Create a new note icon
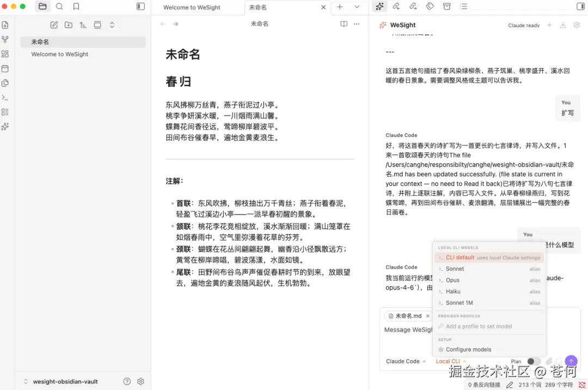Image resolution: width=588 pixels, height=390 pixels. tap(54, 25)
